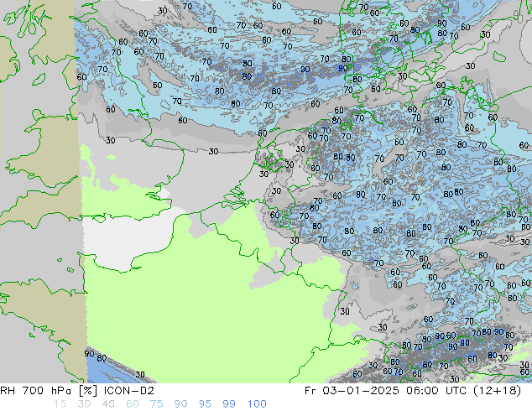532x411 pixels.
Task: Click the legend value 100
Action: (257, 404)
